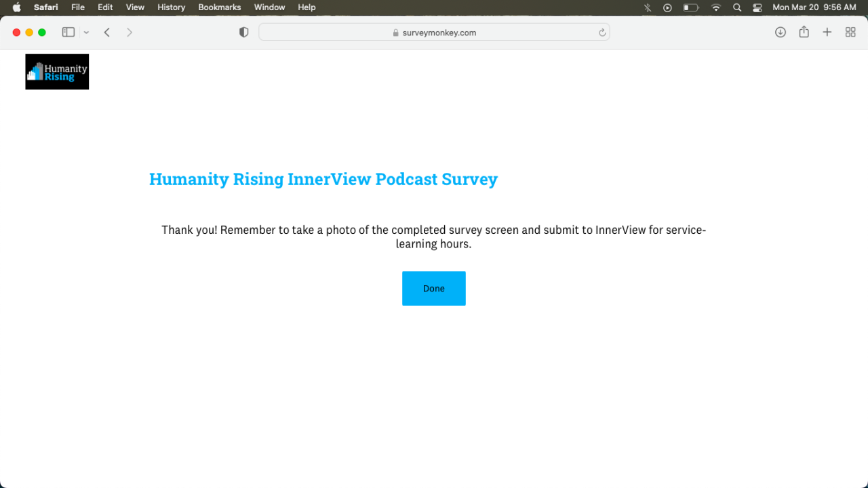Show the Safari downloads list
The width and height of the screenshot is (868, 488).
(781, 33)
